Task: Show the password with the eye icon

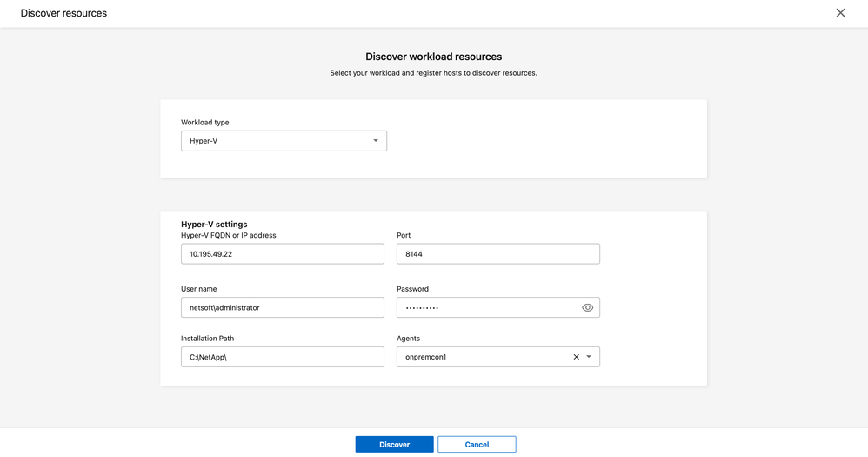Action: (x=587, y=307)
